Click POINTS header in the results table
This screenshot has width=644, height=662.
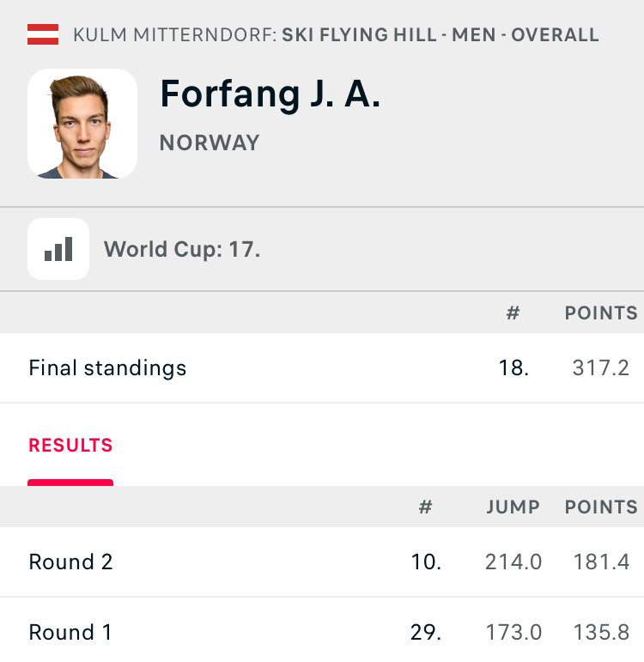pos(601,507)
